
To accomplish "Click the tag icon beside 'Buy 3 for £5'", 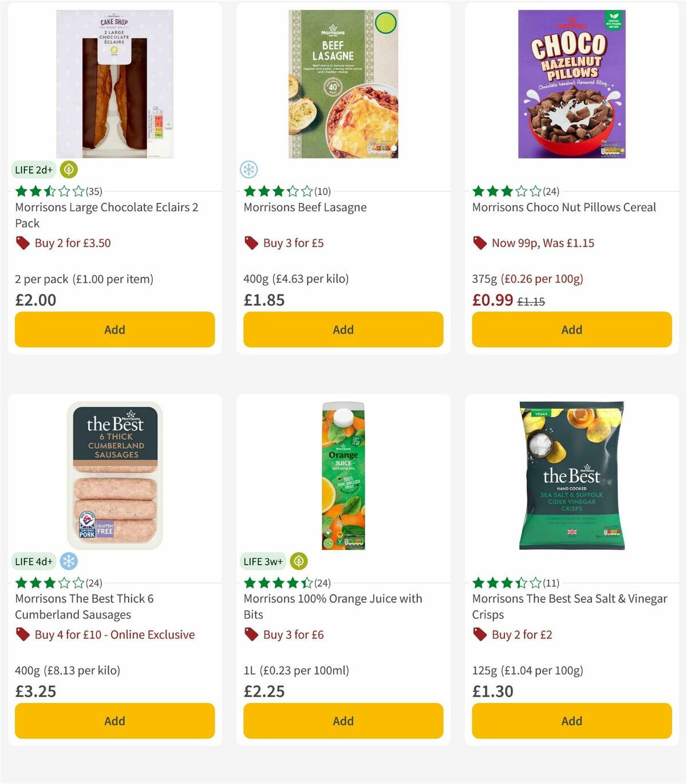I will pos(251,243).
